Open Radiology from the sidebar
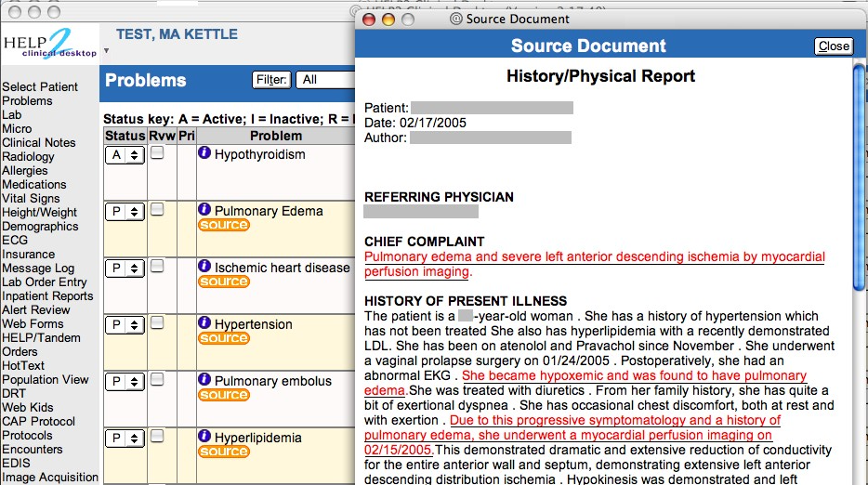The width and height of the screenshot is (868, 485). (x=28, y=157)
